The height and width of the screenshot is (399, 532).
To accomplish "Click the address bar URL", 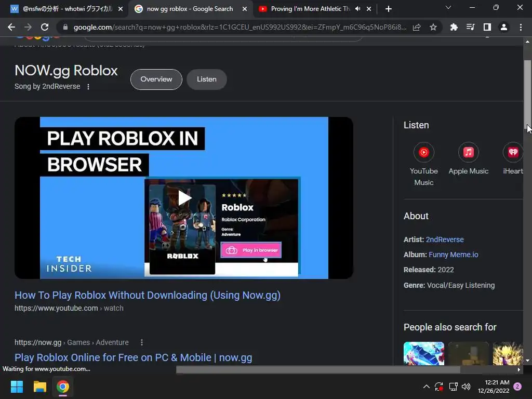I will coord(240,27).
